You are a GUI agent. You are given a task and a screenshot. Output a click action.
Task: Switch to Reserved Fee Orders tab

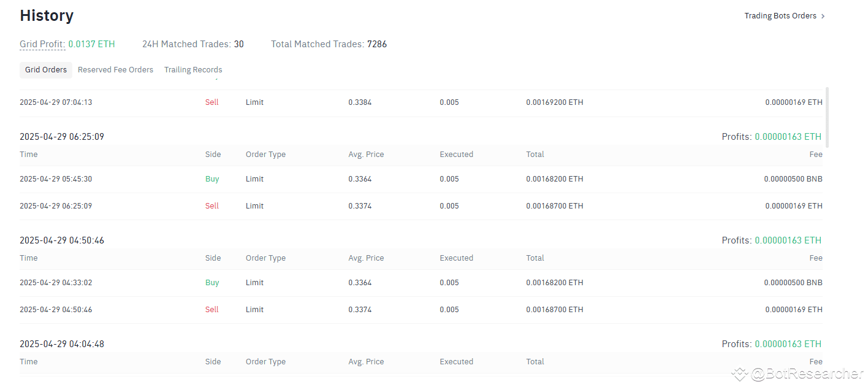(115, 70)
